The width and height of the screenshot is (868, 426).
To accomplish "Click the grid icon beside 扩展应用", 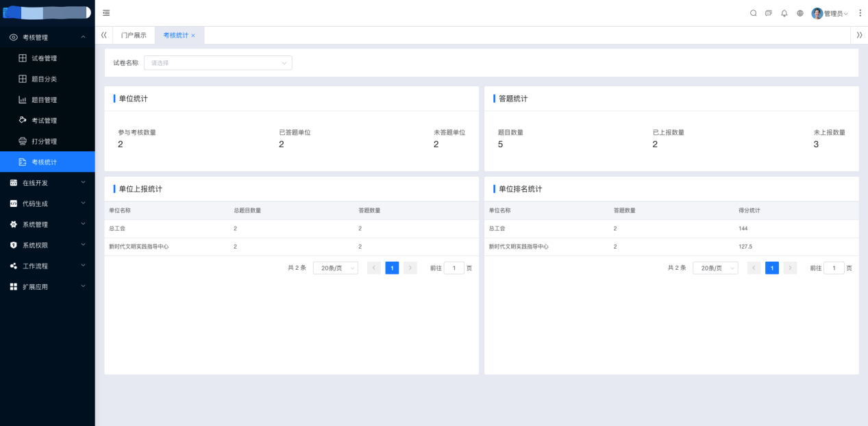I will click(14, 286).
